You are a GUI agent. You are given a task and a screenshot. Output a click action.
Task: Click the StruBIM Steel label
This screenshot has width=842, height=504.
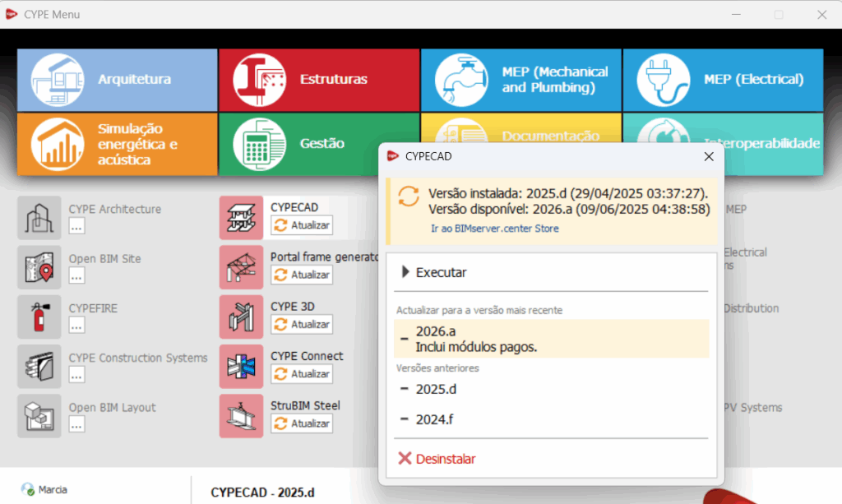305,406
